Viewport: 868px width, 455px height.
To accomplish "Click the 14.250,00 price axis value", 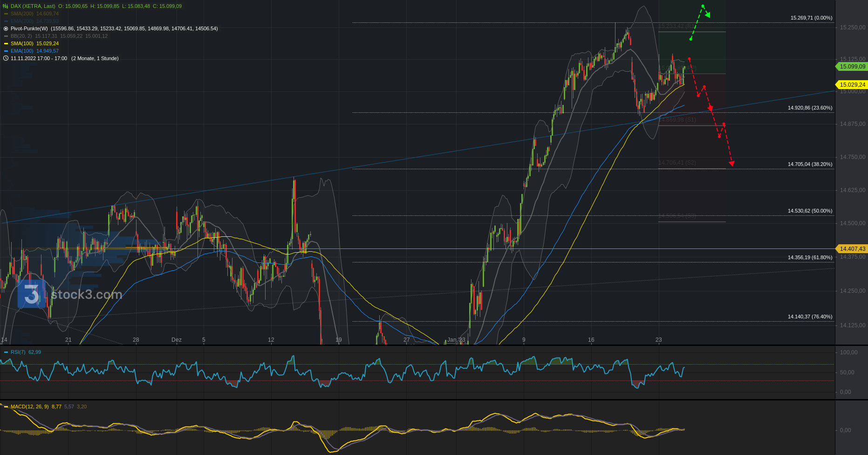I will (x=852, y=291).
